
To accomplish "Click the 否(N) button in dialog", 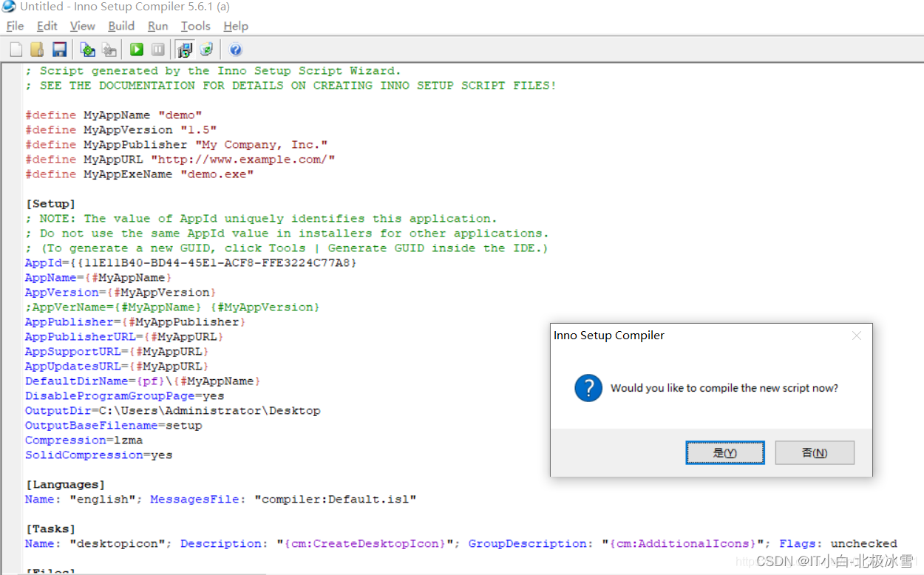I will click(x=815, y=453).
